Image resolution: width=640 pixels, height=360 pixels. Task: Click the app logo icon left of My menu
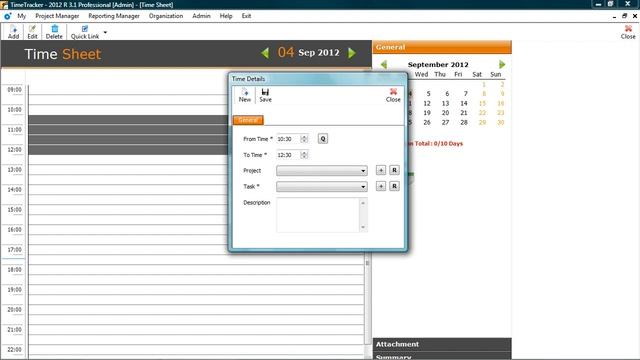pos(7,16)
